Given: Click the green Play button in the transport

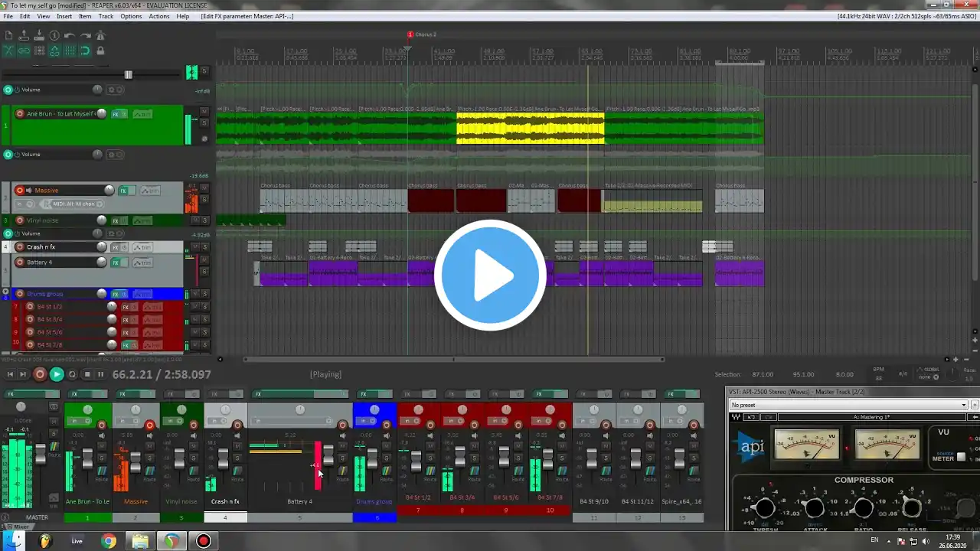Looking at the screenshot, I should pyautogui.click(x=57, y=374).
